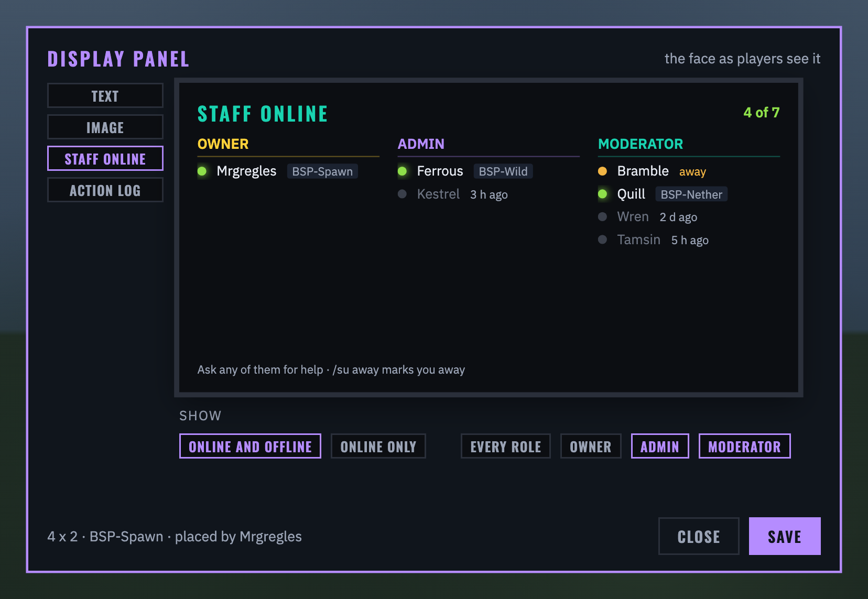Select the Quill moderator name

click(x=631, y=194)
